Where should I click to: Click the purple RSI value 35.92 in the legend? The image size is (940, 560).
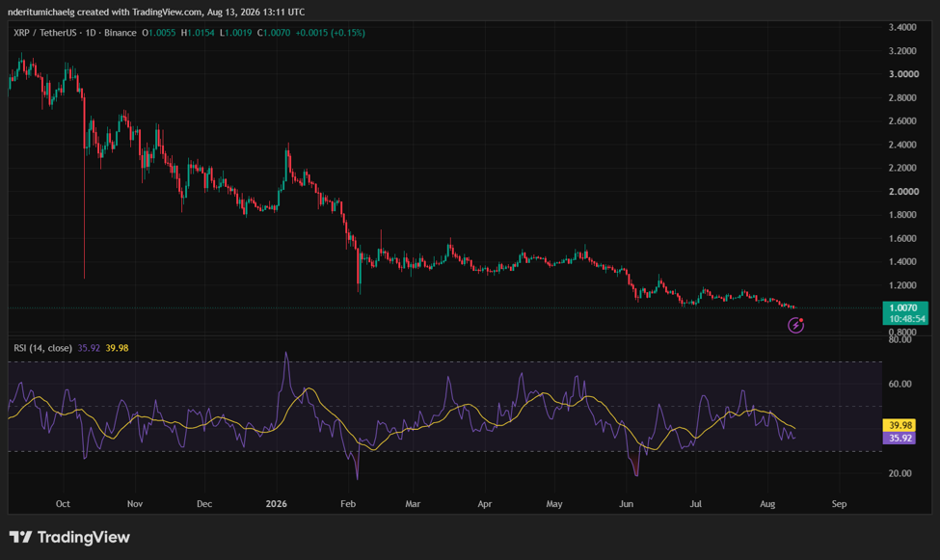click(x=89, y=348)
